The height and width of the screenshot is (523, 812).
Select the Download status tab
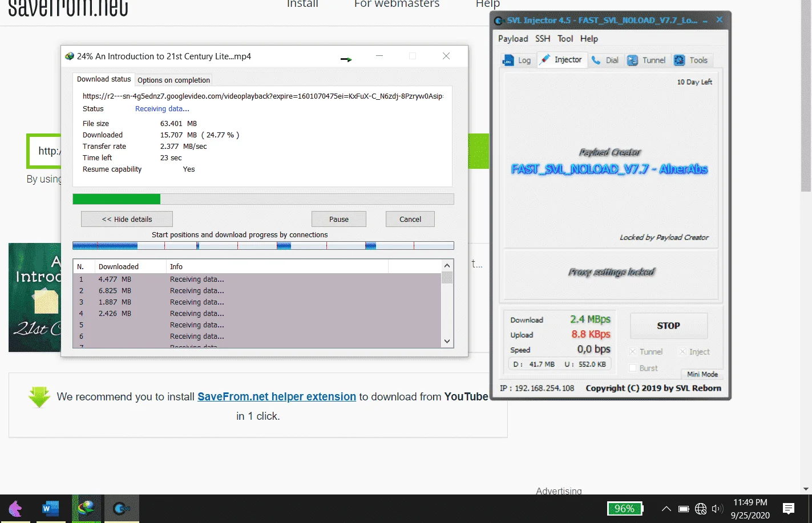[104, 79]
